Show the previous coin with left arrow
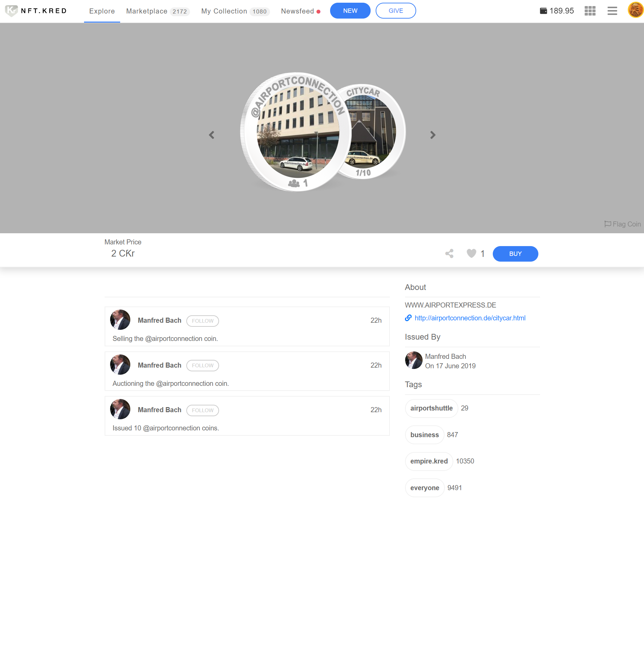This screenshot has height=664, width=644. coord(212,135)
